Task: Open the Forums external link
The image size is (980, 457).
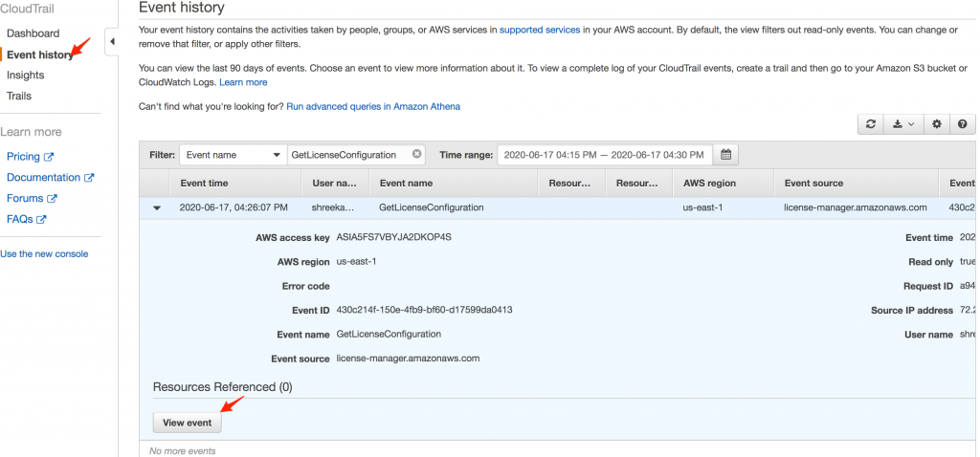Action: tap(32, 198)
